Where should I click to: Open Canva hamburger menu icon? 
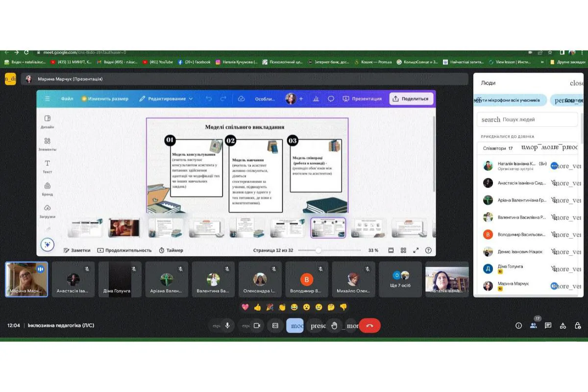coord(48,98)
